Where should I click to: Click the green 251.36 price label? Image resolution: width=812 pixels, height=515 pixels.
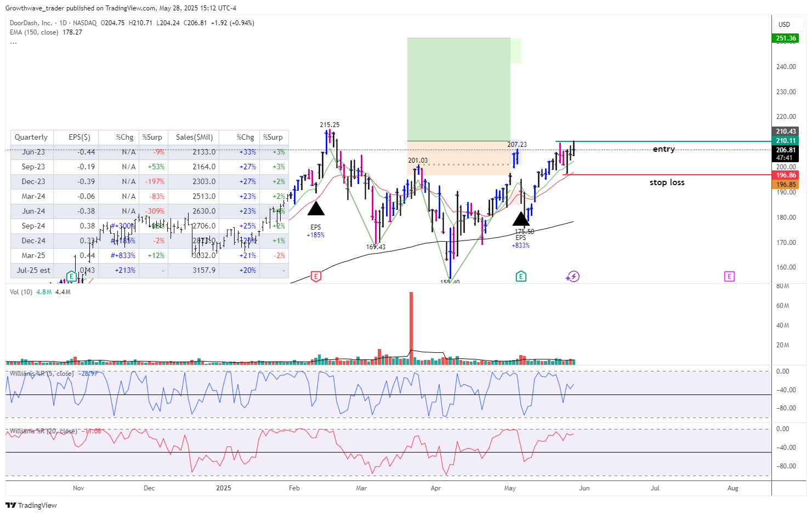coord(786,38)
